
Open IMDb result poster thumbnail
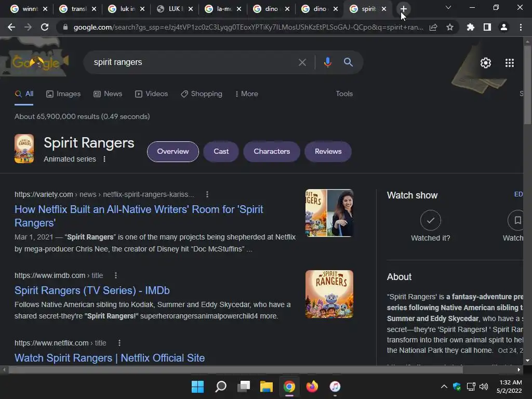[329, 294]
